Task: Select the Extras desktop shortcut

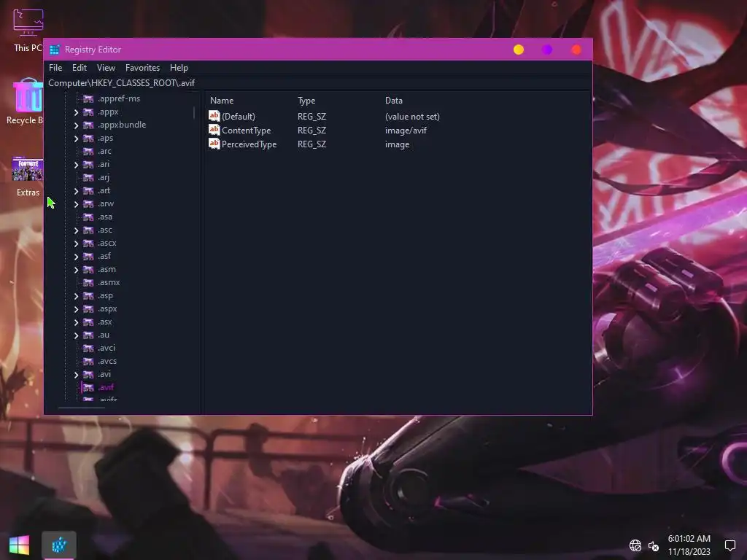Action: click(28, 176)
